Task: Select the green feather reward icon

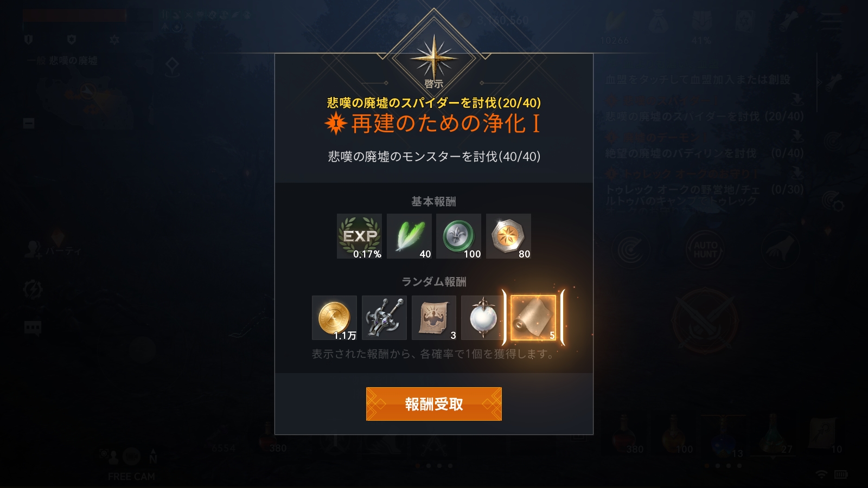Action: pyautogui.click(x=409, y=236)
